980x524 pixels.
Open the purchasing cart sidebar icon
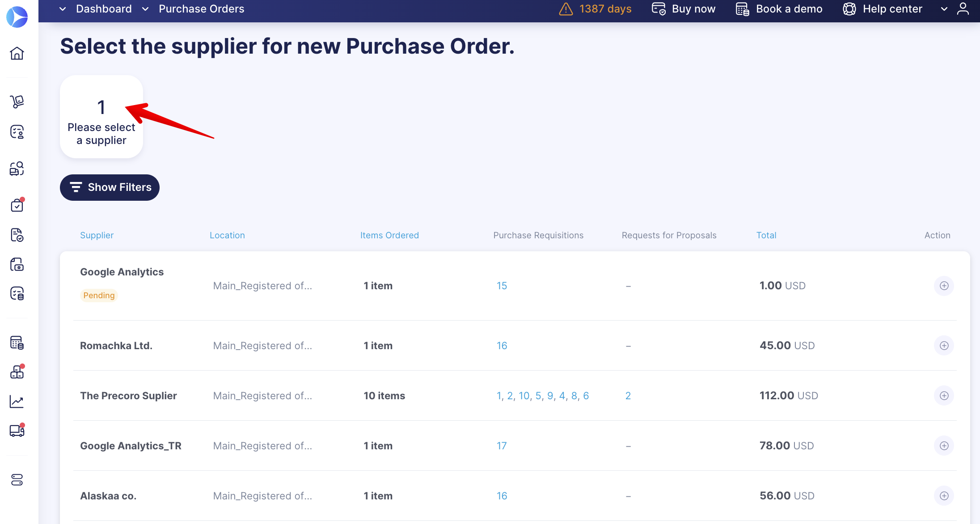click(x=17, y=101)
